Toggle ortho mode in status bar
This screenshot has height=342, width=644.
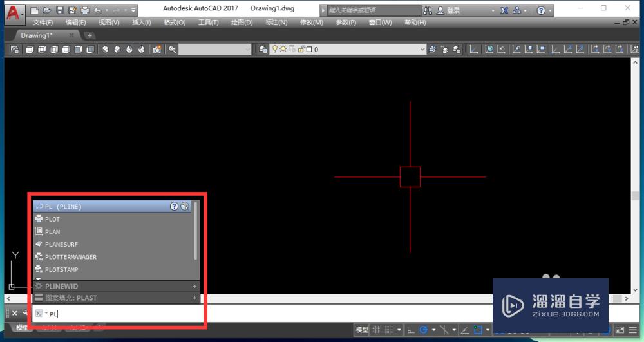(x=411, y=330)
